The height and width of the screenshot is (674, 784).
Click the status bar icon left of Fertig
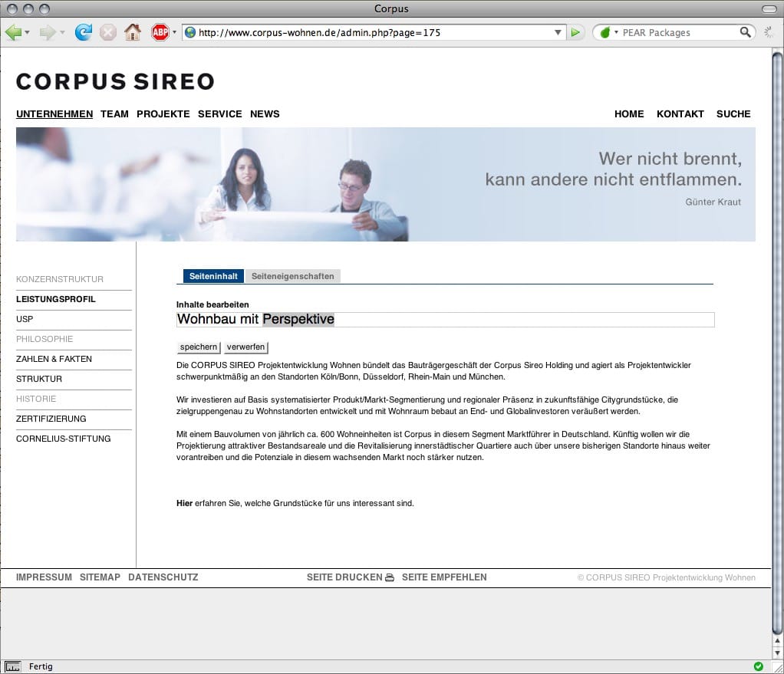pos(12,666)
